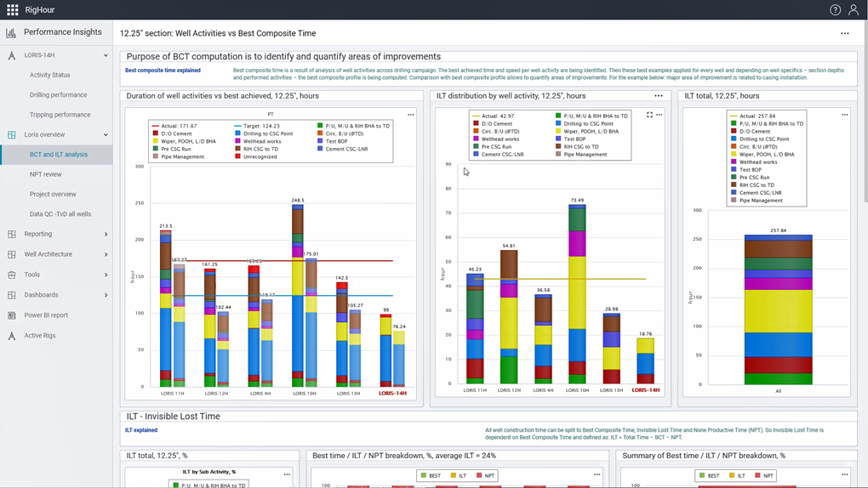Click LORIS-14H axis label in Duration chart
The height and width of the screenshot is (488, 868).
coord(392,394)
